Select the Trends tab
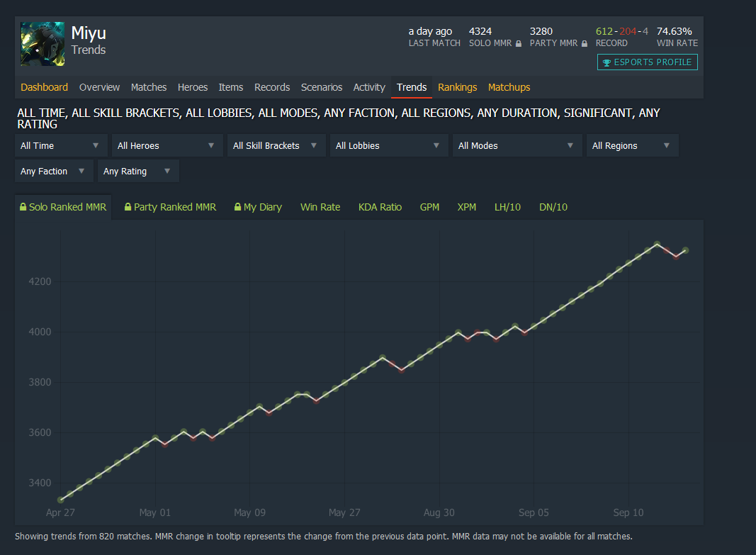 click(x=411, y=87)
